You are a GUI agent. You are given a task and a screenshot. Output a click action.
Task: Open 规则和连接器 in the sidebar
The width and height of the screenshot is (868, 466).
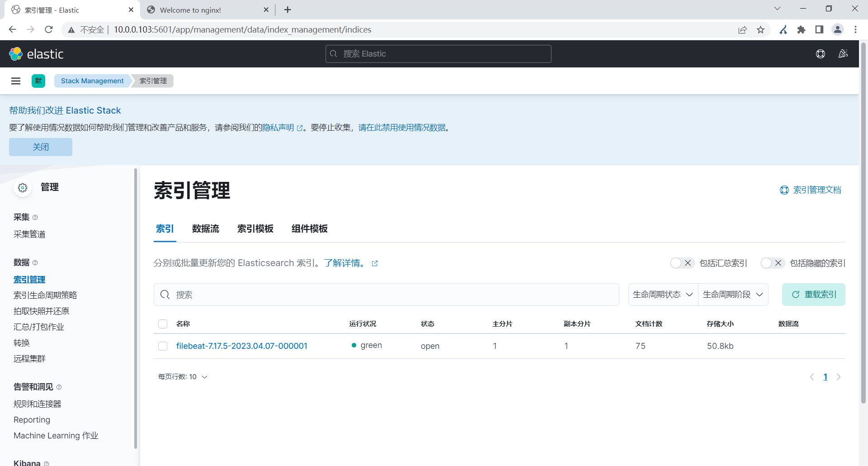[x=38, y=404]
